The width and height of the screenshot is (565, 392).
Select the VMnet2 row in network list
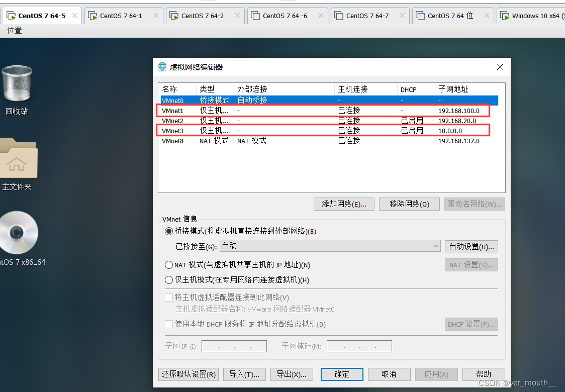pyautogui.click(x=329, y=121)
